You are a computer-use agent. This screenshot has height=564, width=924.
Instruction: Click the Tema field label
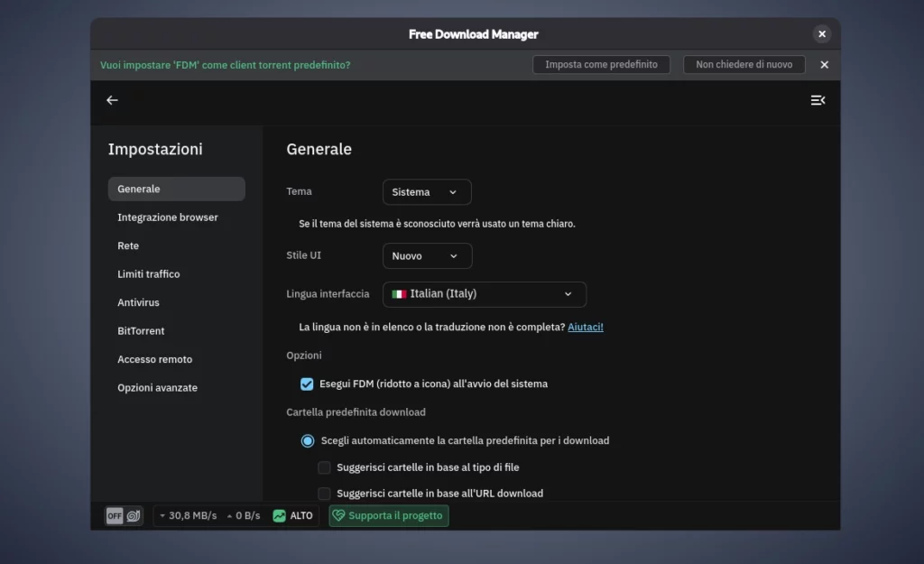(299, 191)
